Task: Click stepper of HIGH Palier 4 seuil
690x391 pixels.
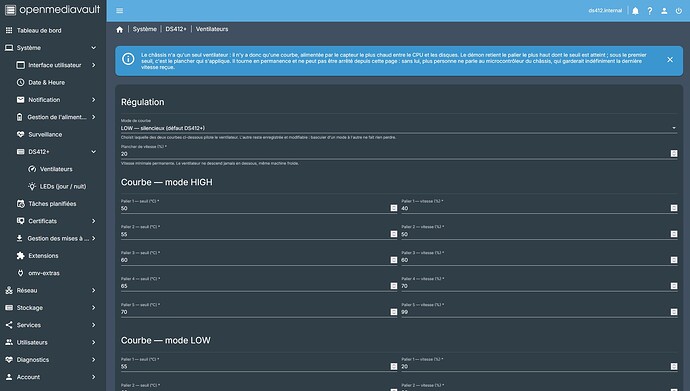Action: point(394,286)
